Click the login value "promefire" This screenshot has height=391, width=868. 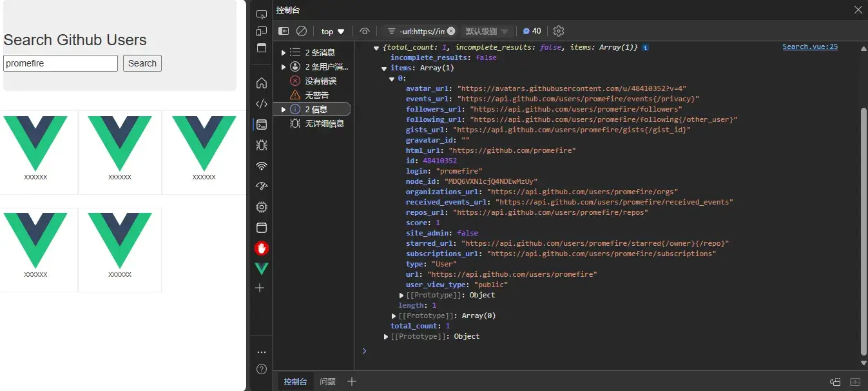point(459,171)
